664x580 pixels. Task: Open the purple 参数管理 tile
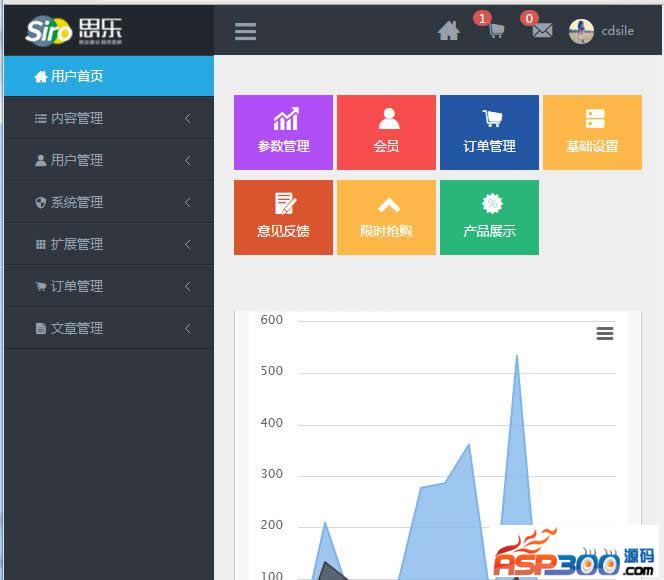pyautogui.click(x=283, y=133)
